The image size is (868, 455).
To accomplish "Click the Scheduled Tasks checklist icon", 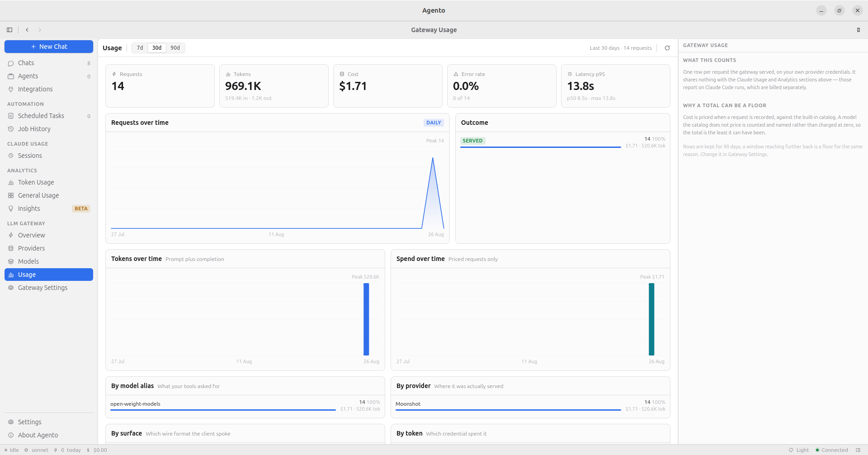I will pos(11,116).
